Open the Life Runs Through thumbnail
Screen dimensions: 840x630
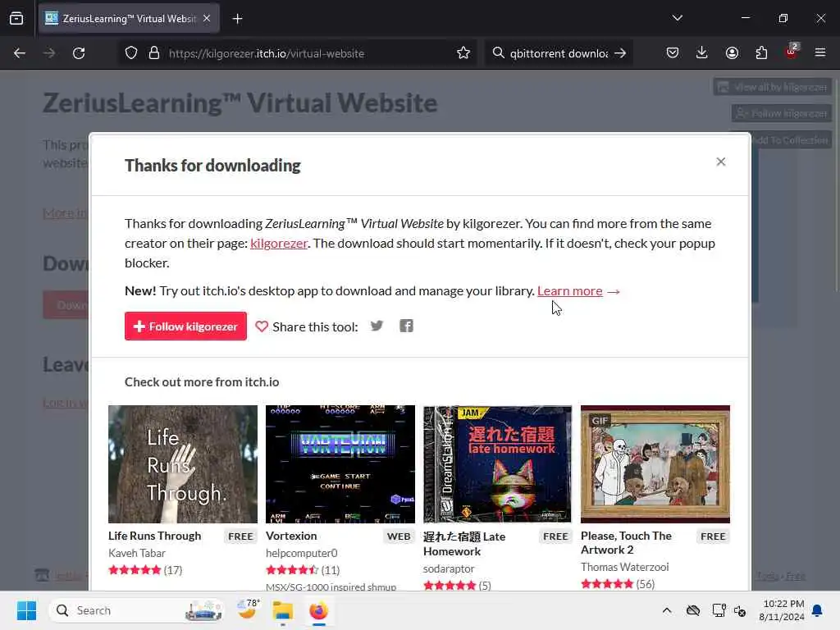(x=183, y=464)
